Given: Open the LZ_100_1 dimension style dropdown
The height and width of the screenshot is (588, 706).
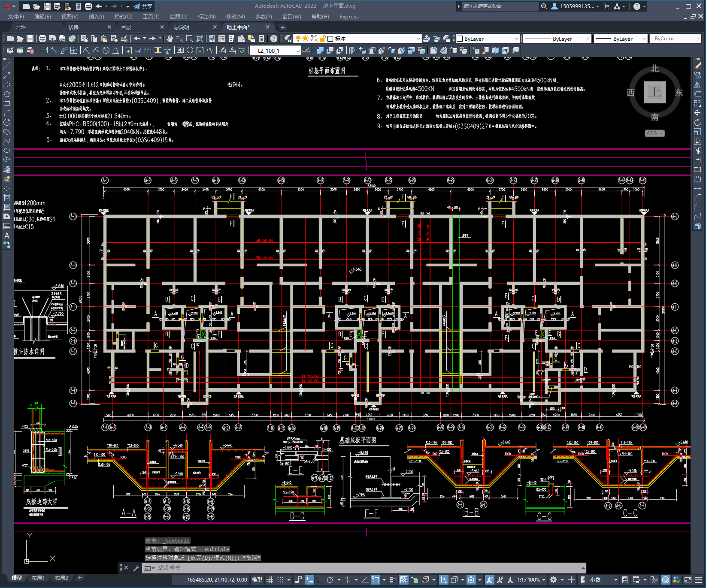Looking at the screenshot, I should pos(276,51).
